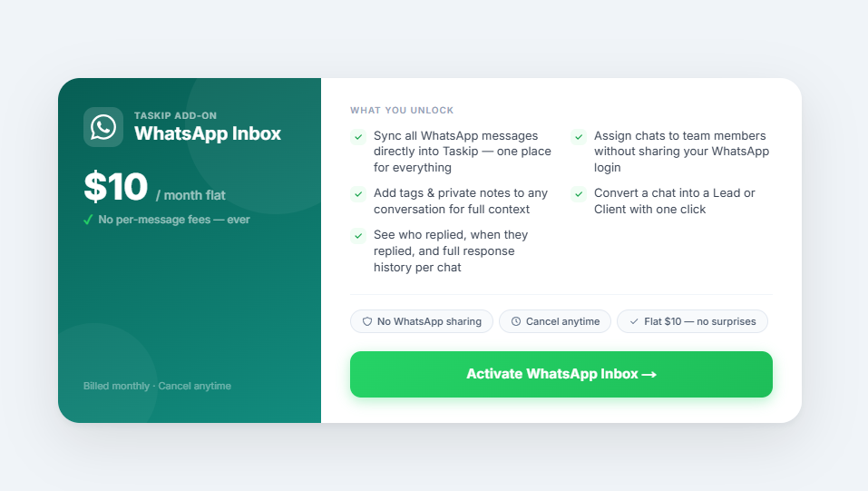Click the shield icon in No WhatsApp sharing

click(x=367, y=321)
